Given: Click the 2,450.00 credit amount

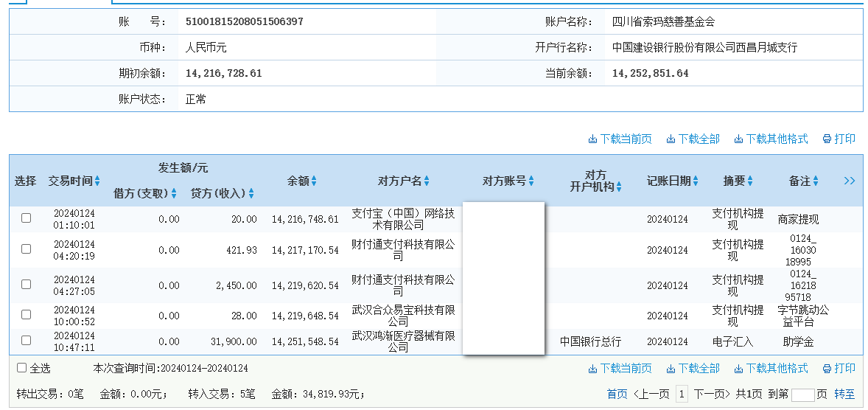Looking at the screenshot, I should tap(237, 285).
